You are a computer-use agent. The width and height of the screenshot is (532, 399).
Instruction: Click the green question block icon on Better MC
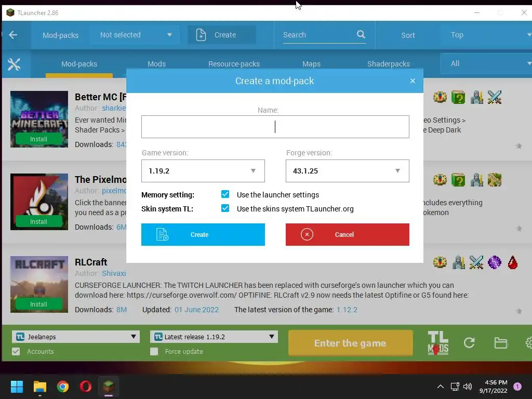(x=458, y=97)
